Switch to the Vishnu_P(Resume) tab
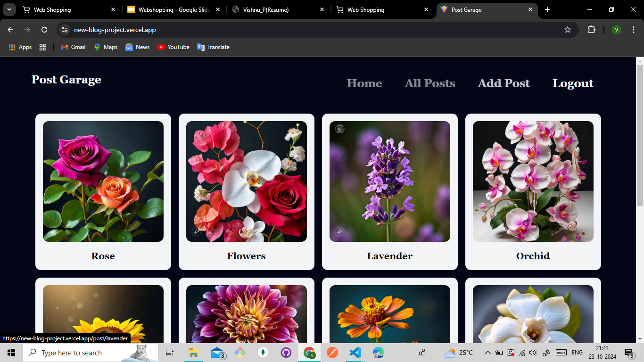The height and width of the screenshot is (362, 644). coord(277,9)
